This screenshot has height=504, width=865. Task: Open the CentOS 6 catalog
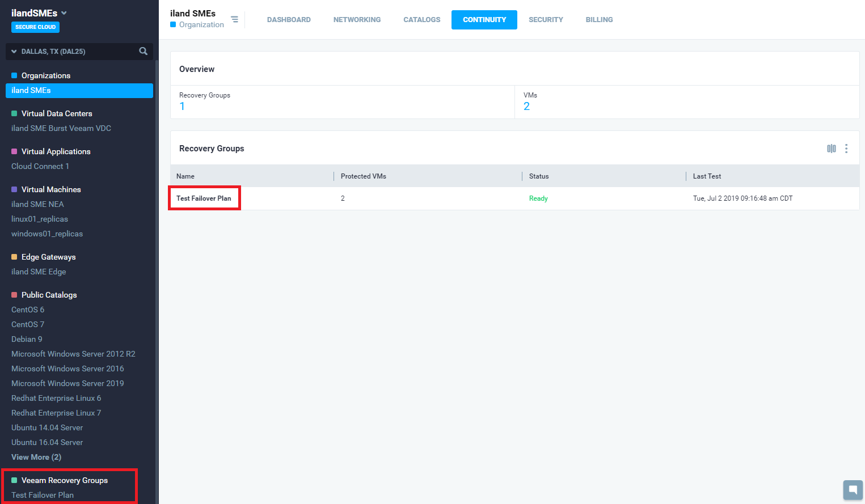[28, 310]
